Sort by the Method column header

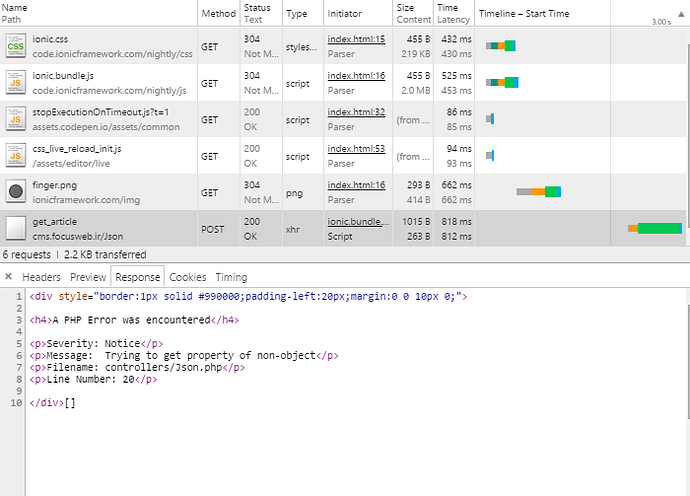[219, 13]
